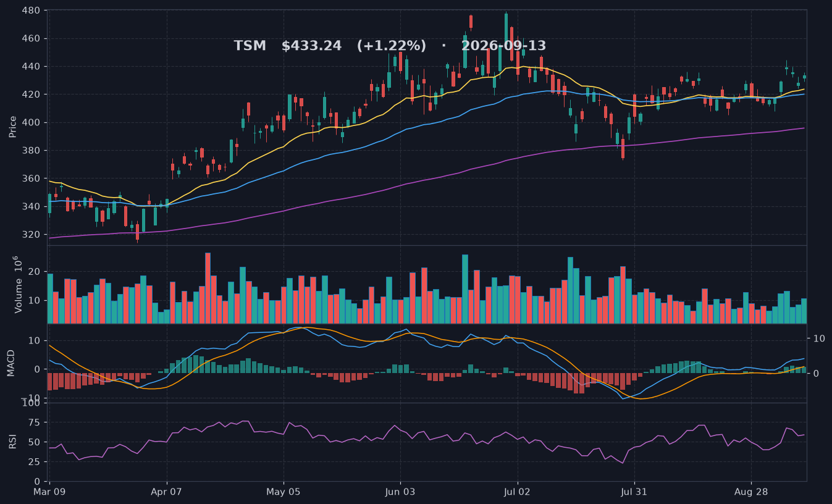The height and width of the screenshot is (504, 832).
Task: Click the 360 price tick label
Action: click(x=31, y=178)
